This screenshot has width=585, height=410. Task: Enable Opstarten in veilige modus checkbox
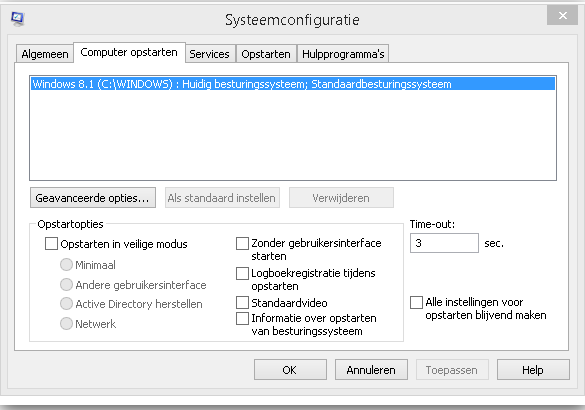(51, 244)
